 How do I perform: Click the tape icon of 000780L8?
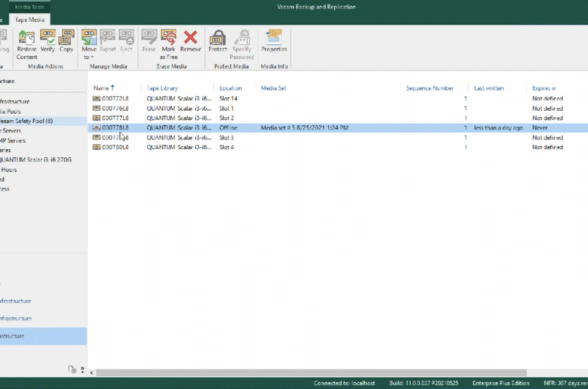tap(96, 148)
